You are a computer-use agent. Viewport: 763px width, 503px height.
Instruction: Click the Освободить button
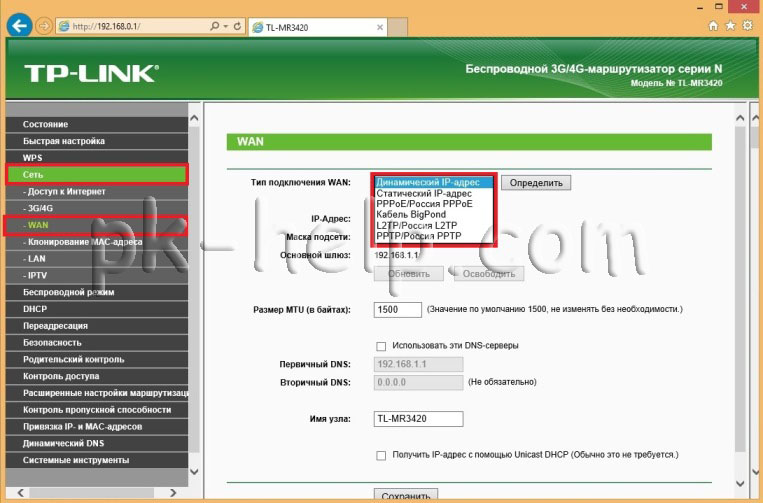489,274
